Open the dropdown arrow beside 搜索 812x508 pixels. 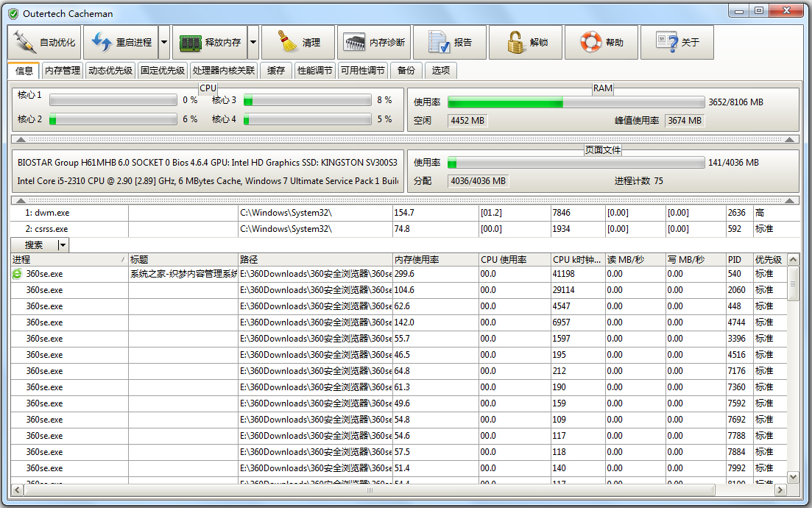[x=63, y=245]
